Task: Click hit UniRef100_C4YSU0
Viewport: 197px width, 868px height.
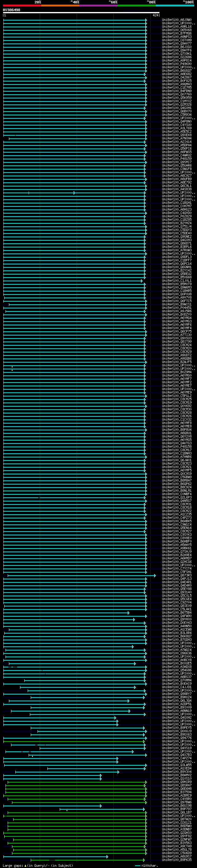Action: (x=177, y=125)
